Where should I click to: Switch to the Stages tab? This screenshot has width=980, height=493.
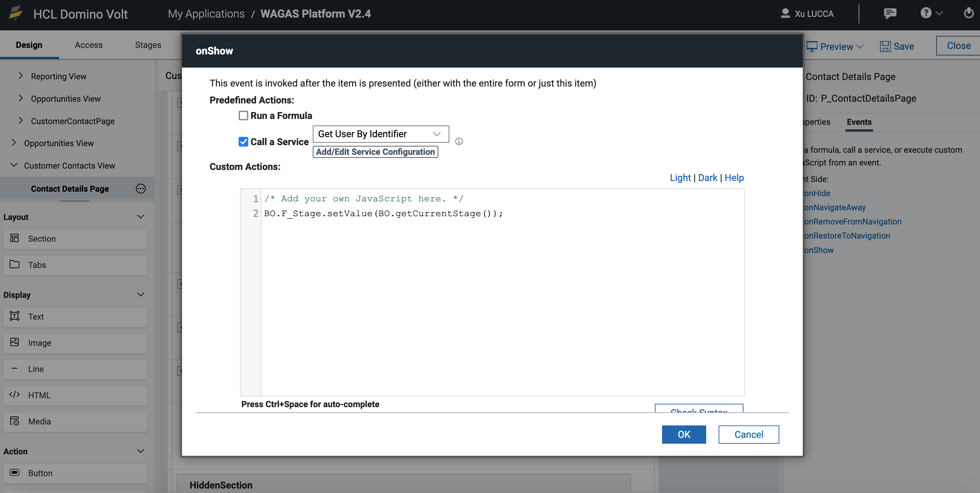[x=148, y=45]
